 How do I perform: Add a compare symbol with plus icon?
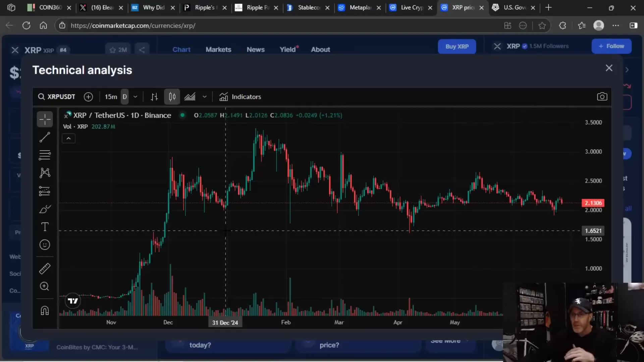pos(88,97)
